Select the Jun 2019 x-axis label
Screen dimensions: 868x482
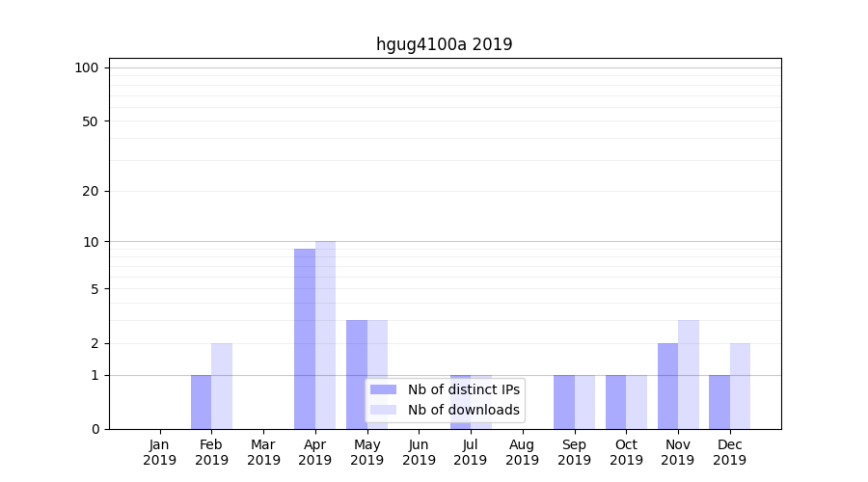tap(419, 452)
